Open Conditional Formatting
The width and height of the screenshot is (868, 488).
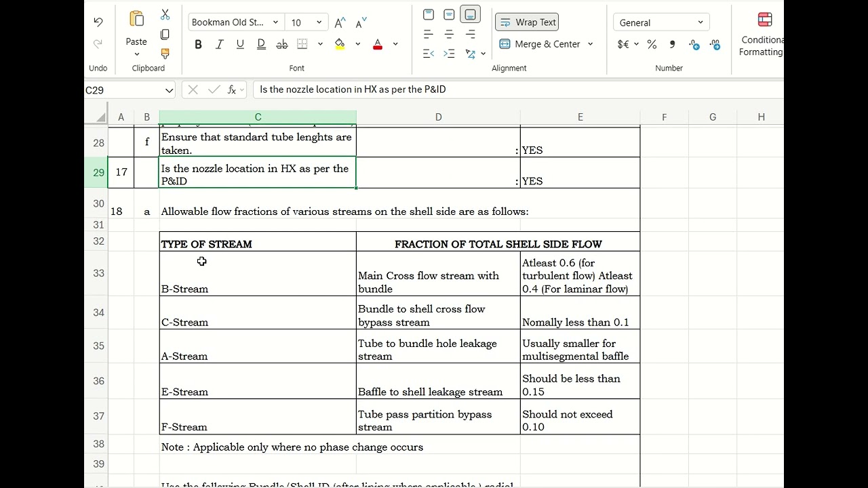point(762,34)
